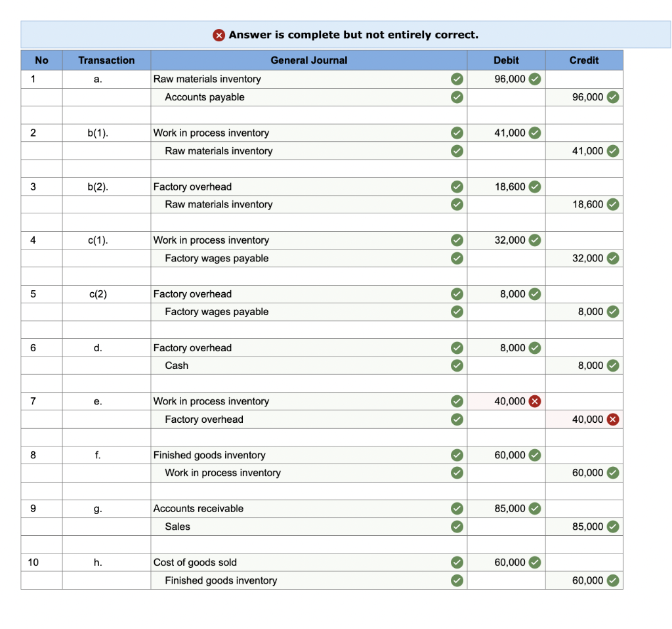The image size is (672, 629).
Task: Click the credit value 60,000 for transaction f
Action: point(587,473)
